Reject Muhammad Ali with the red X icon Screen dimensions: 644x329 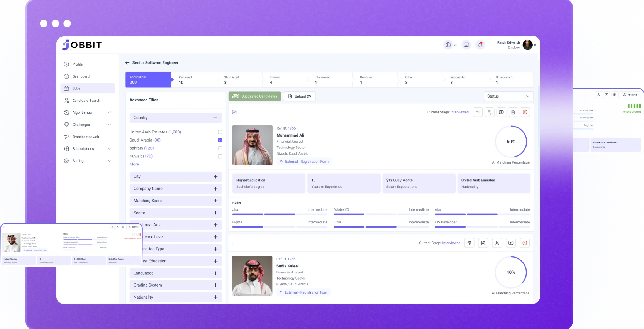coord(525,112)
